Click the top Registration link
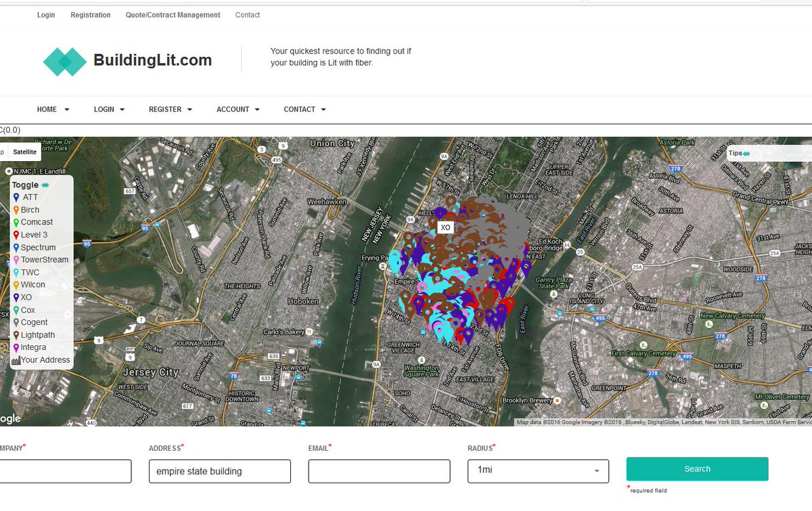The image size is (812, 511). (x=91, y=15)
